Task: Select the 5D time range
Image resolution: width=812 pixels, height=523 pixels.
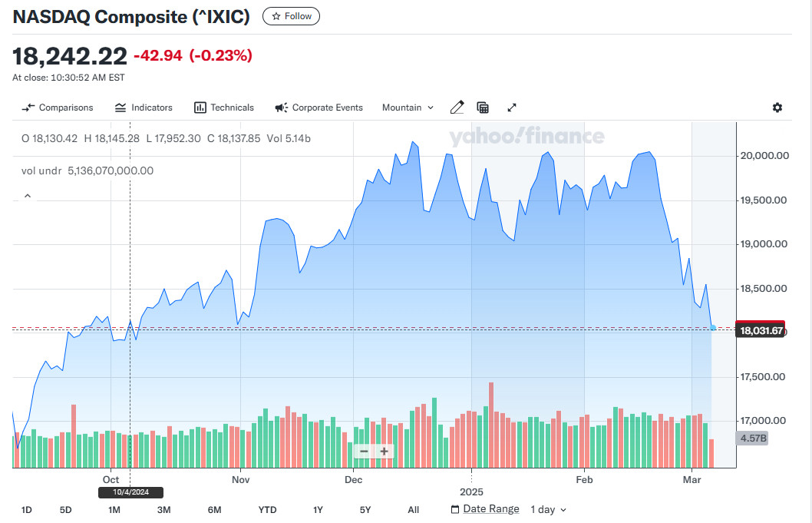Action: [x=65, y=510]
